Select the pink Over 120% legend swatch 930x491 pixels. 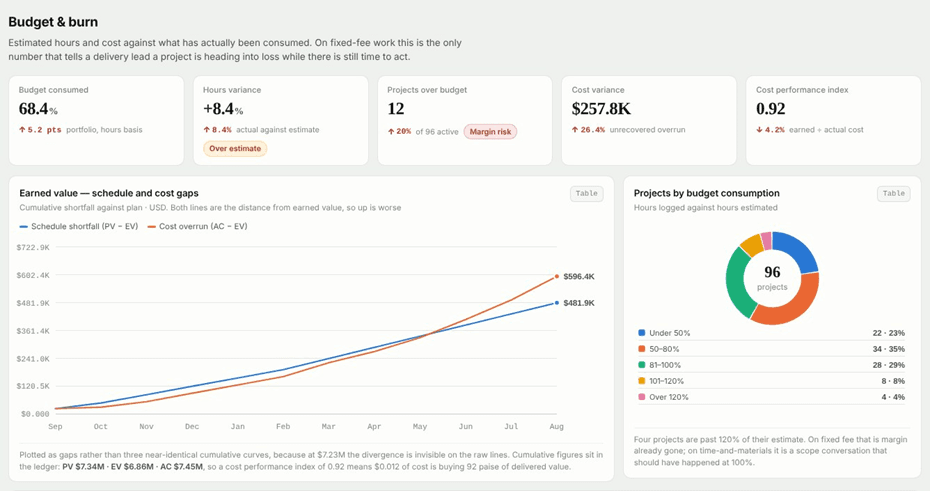click(641, 397)
